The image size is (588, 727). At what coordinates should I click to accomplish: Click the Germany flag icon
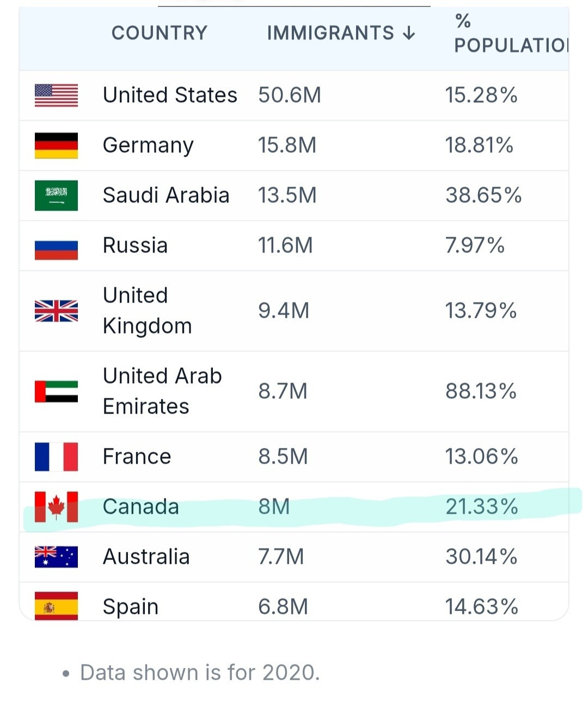tap(56, 145)
